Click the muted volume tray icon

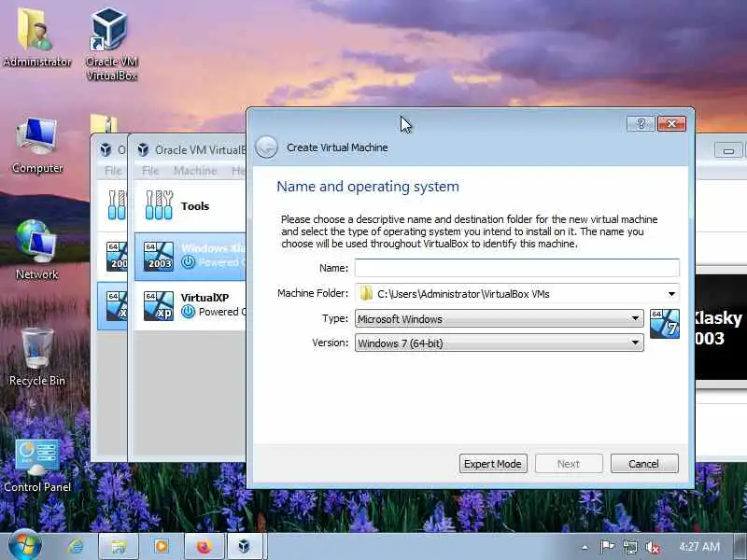[x=652, y=547]
